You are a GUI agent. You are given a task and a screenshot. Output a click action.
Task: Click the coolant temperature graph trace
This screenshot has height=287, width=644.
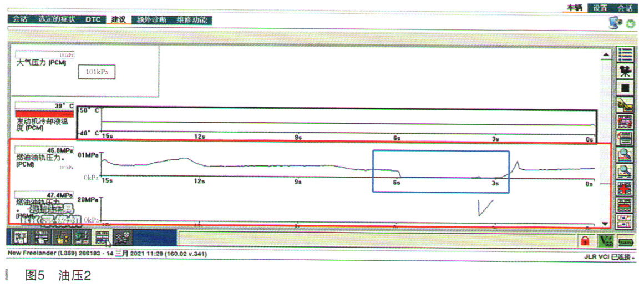tap(347, 123)
